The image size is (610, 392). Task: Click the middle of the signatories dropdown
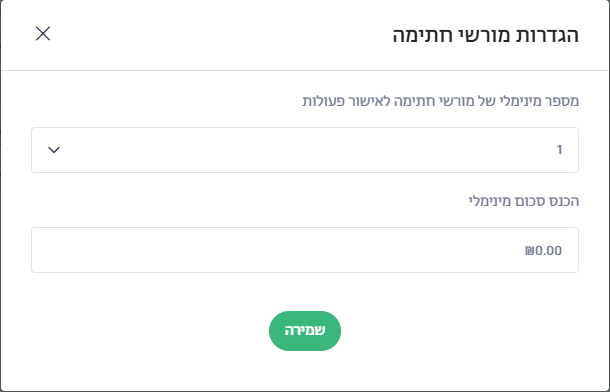305,150
